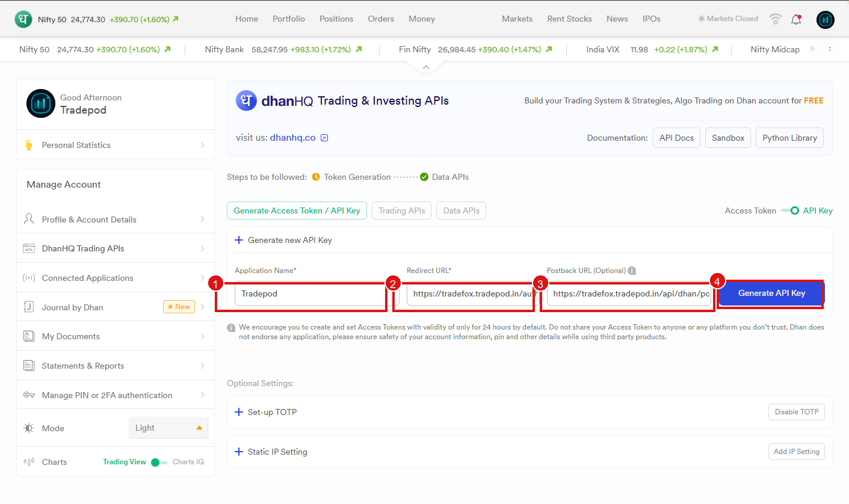Open the DhanHQ Trading APIs row
The image size is (849, 504).
pyautogui.click(x=116, y=248)
